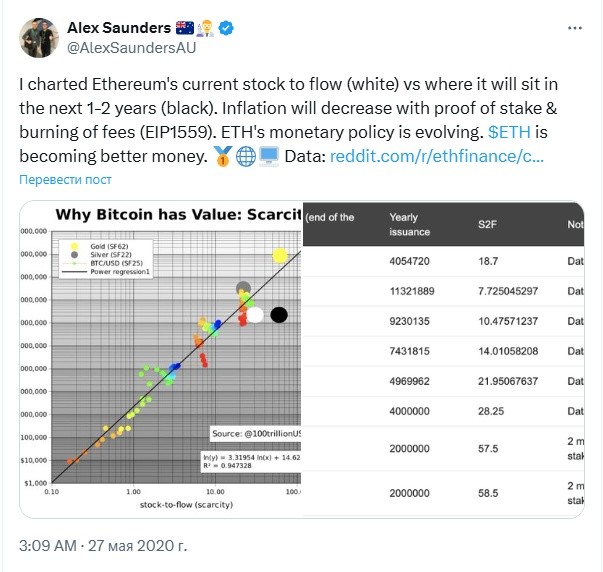
Task: Click the blue verified badge
Action: (x=226, y=28)
